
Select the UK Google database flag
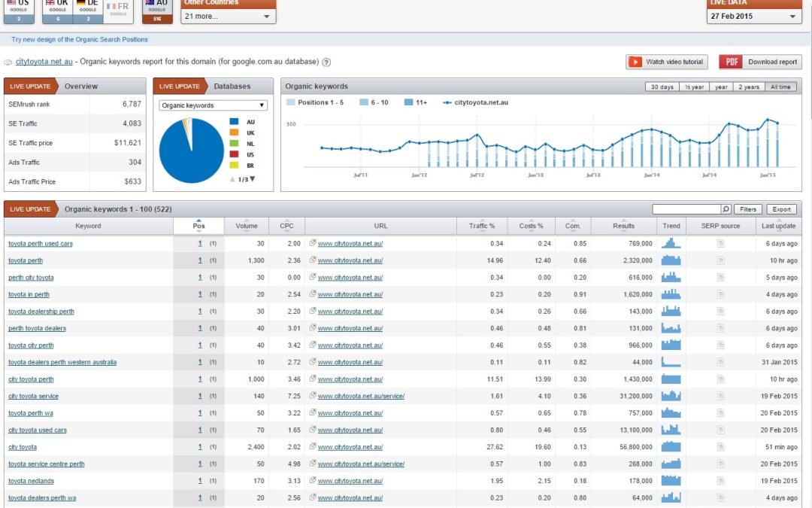57,11
